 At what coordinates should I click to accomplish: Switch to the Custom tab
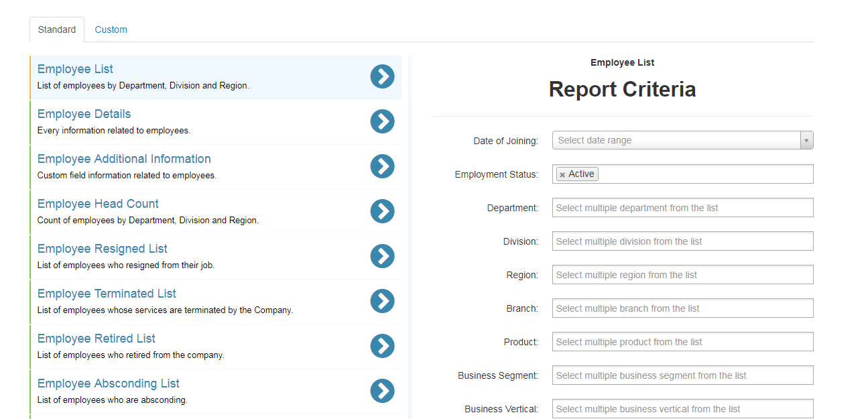(111, 29)
